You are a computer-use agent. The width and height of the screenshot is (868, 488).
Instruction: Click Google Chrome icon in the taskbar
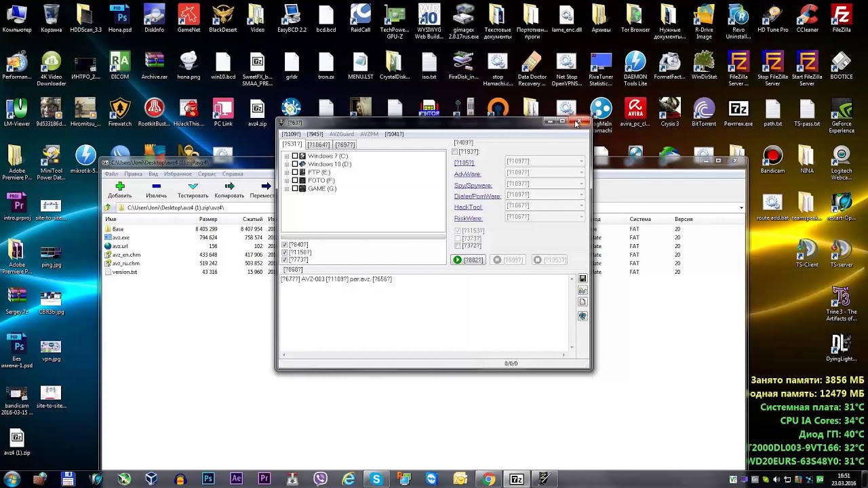click(488, 479)
